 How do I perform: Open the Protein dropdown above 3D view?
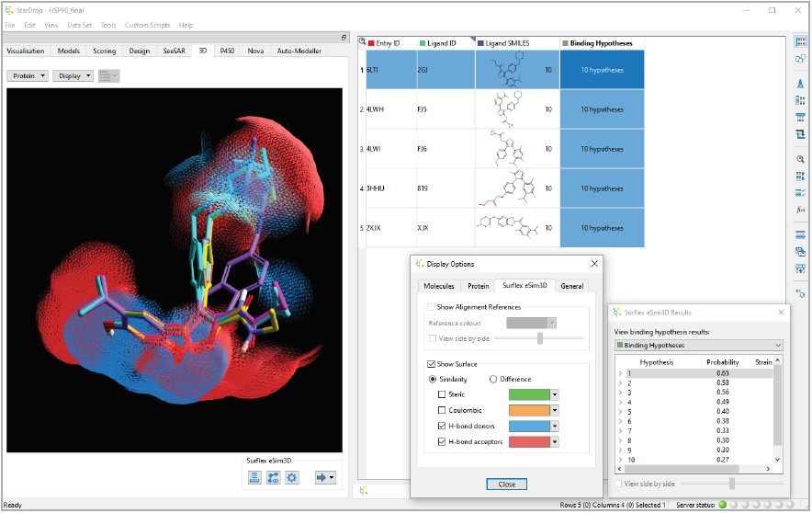point(28,75)
